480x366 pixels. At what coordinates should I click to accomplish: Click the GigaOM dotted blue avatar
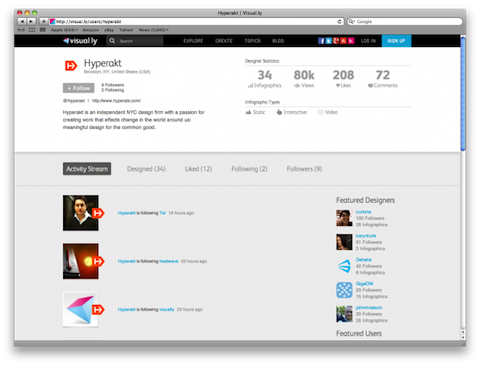click(344, 290)
